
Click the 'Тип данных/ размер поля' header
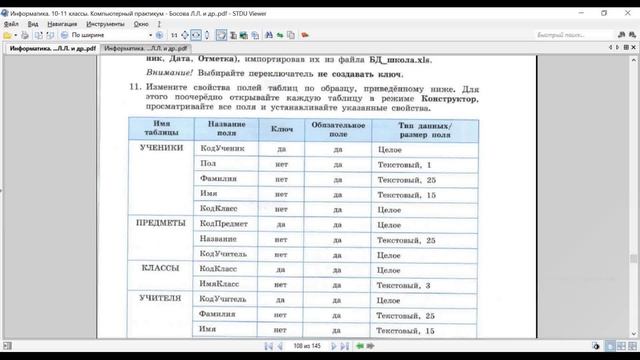(x=425, y=130)
